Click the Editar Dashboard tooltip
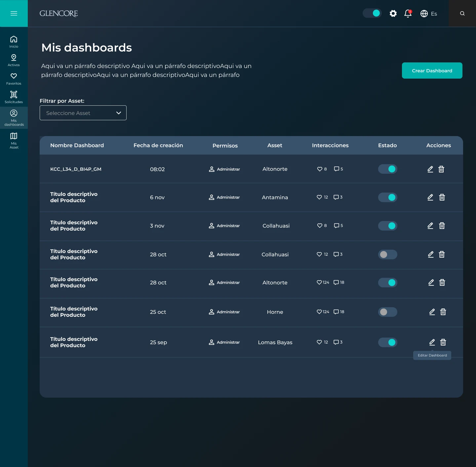476x467 pixels. pyautogui.click(x=432, y=355)
